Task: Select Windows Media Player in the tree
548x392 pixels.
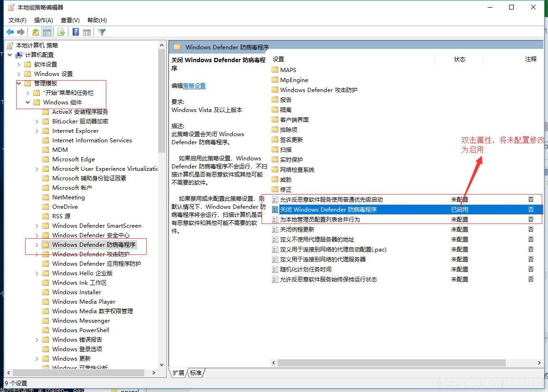Action: point(84,301)
